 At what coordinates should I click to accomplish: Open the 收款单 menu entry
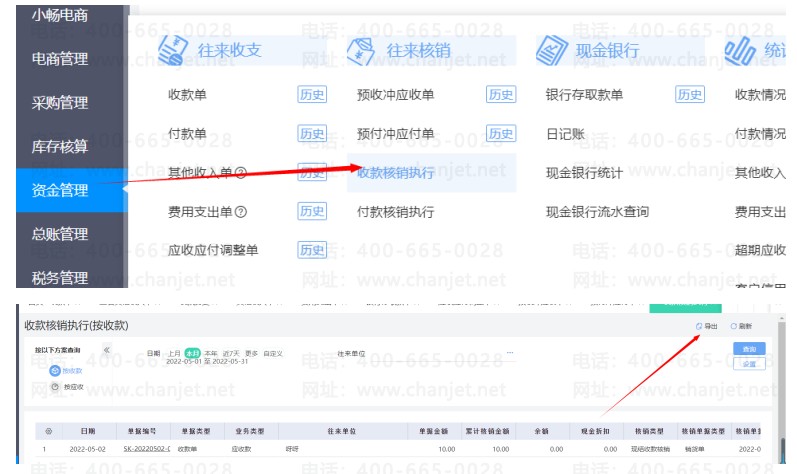(x=187, y=94)
